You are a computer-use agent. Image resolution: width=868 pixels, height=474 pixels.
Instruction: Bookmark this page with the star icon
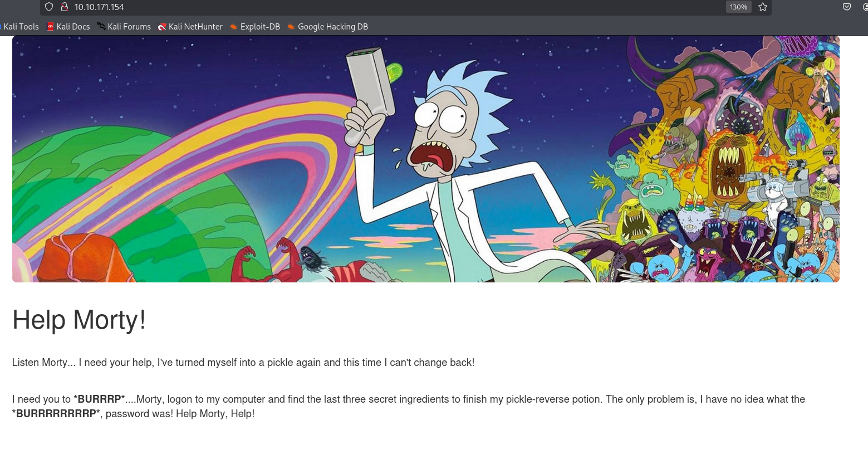pyautogui.click(x=763, y=7)
